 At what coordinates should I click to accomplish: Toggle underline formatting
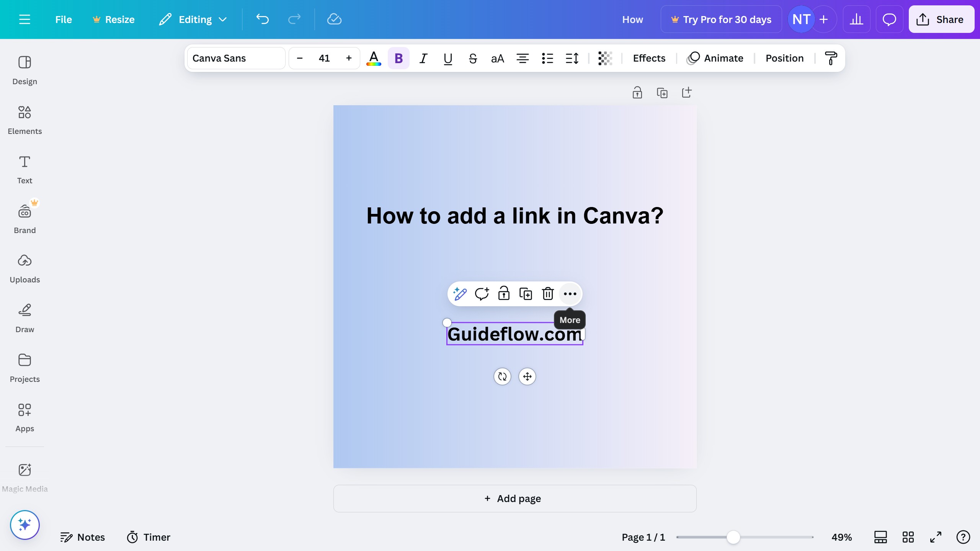[448, 58]
